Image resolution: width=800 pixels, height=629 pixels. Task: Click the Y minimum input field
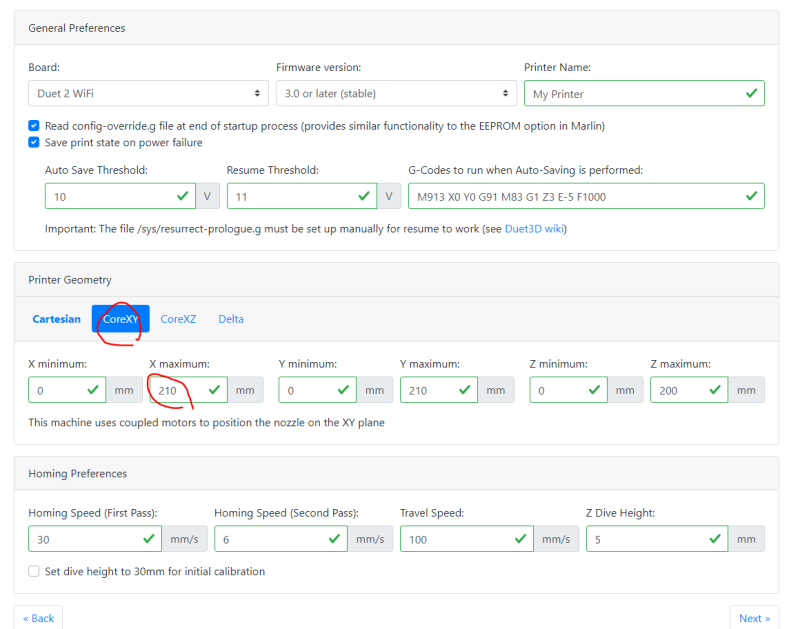318,390
